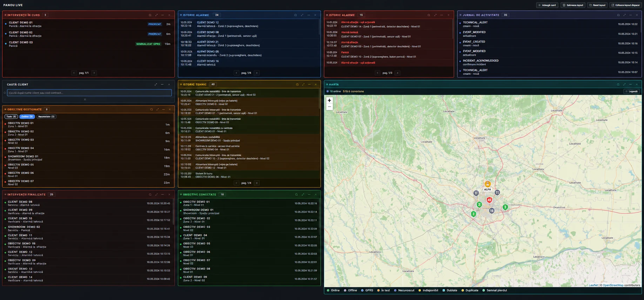Focus the Caută client search field
Image resolution: width=644 pixels, height=300 pixels.
(89, 93)
